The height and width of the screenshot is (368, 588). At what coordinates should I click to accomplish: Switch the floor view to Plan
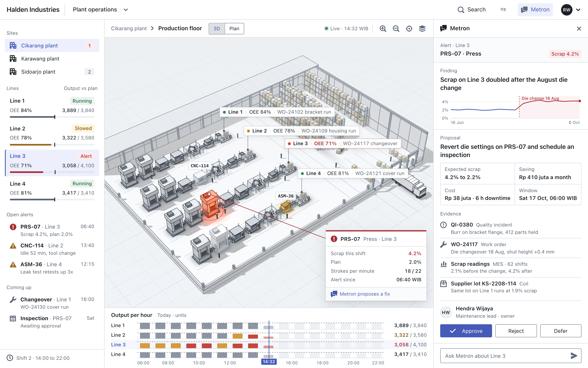point(234,28)
